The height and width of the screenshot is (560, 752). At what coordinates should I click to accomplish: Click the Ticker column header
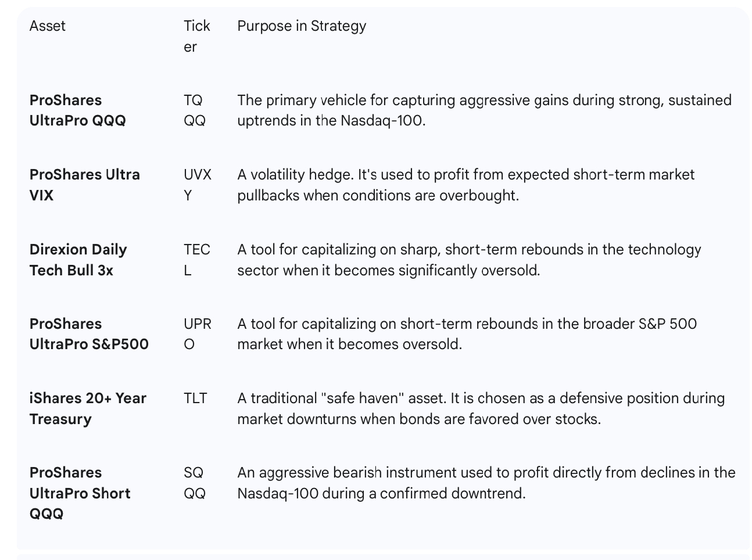point(197,36)
